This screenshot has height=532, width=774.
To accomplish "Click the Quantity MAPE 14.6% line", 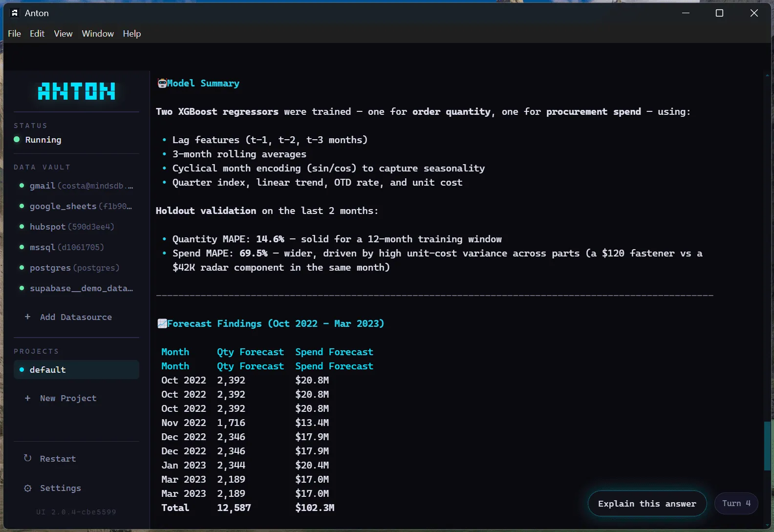I will (337, 239).
